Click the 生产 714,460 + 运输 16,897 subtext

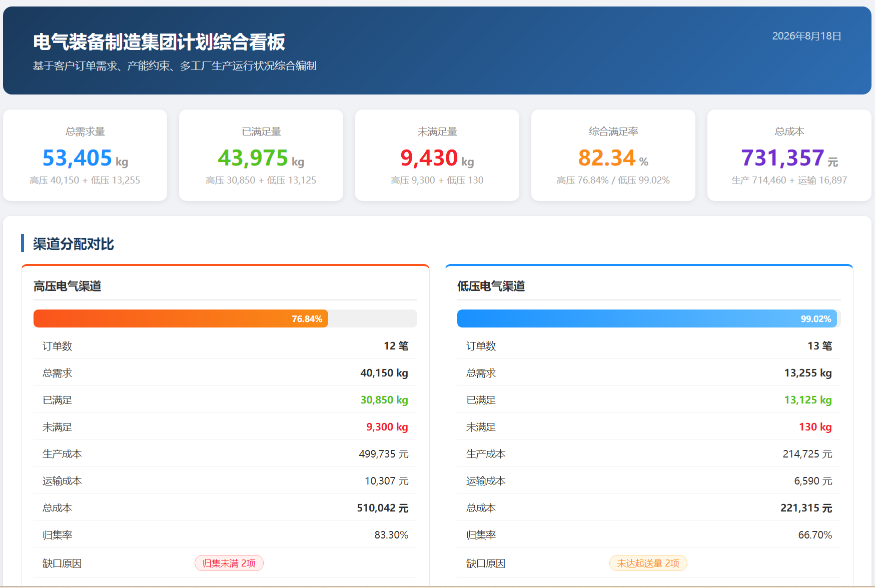click(789, 180)
